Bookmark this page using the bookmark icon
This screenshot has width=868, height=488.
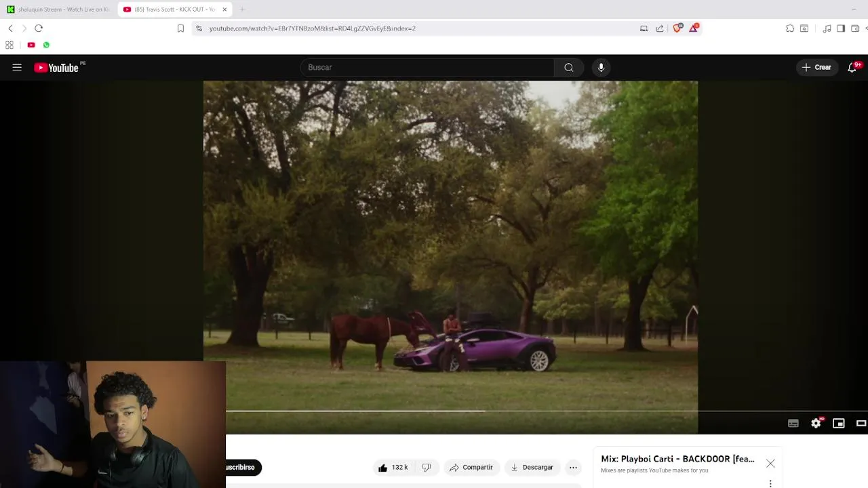180,28
